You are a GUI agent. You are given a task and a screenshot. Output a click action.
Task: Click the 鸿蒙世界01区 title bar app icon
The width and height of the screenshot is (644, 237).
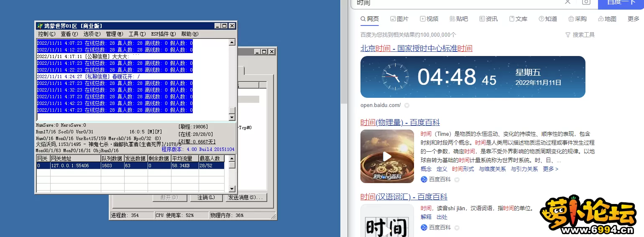[40, 26]
